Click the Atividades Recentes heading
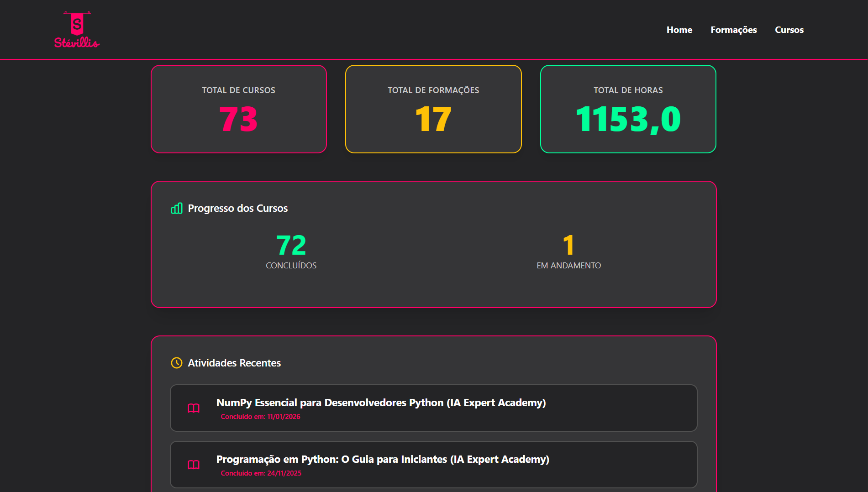 [x=234, y=363]
